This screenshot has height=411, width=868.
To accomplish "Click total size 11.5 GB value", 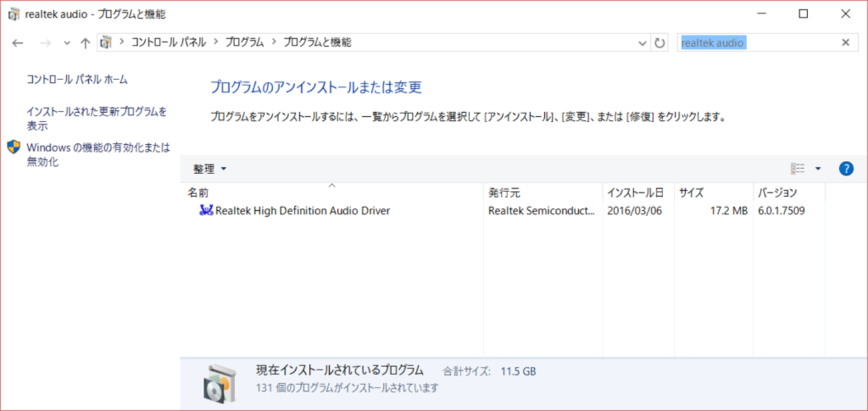I will tap(518, 371).
